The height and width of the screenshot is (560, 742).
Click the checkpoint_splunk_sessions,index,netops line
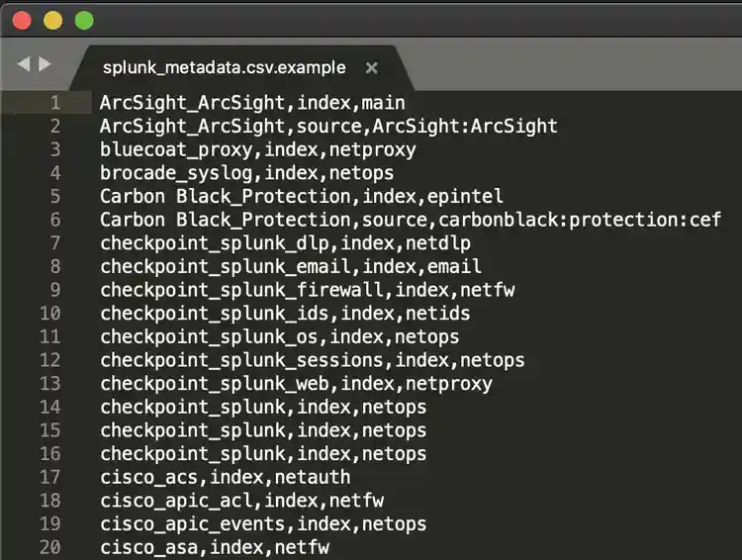pos(312,360)
